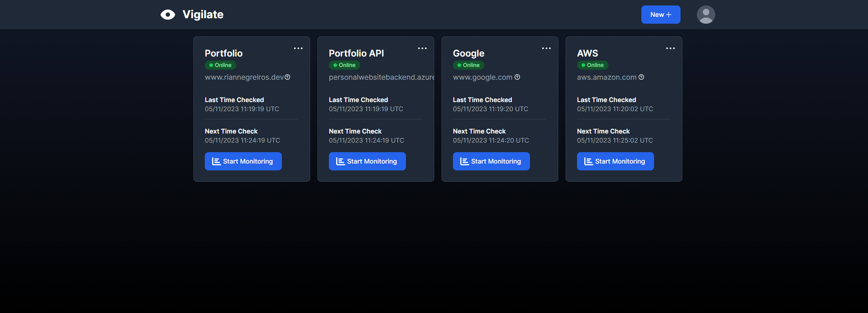
Task: Click the 05/11/2023 11:20:02 UTC timestamp
Action: pyautogui.click(x=615, y=109)
